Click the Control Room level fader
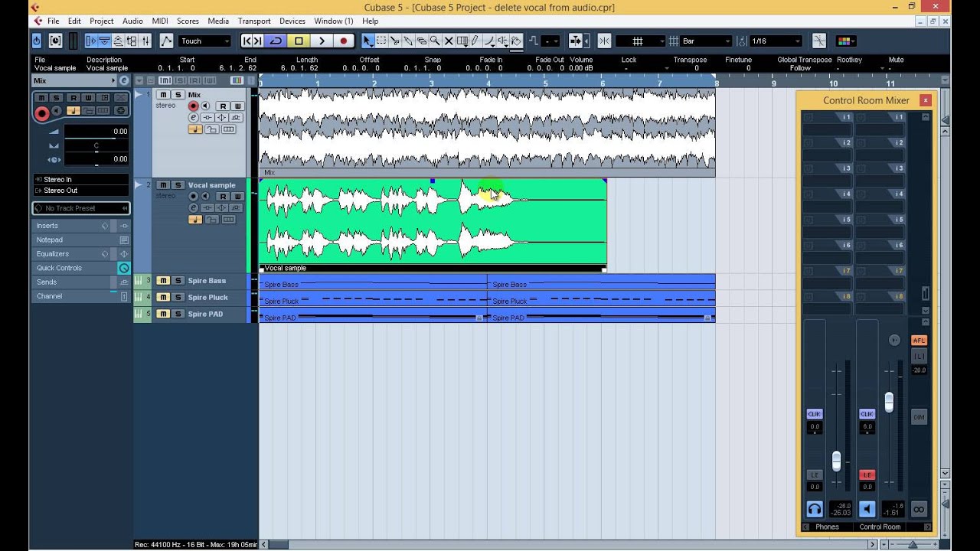The width and height of the screenshot is (980, 551). [x=889, y=402]
